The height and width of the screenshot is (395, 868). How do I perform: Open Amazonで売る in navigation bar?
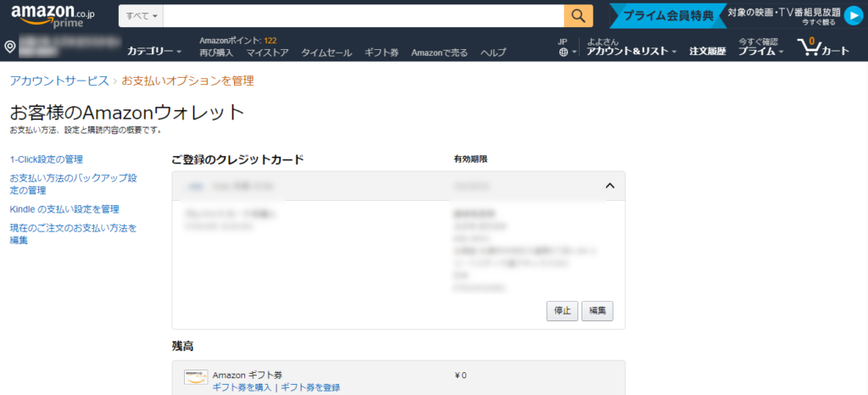pos(440,53)
